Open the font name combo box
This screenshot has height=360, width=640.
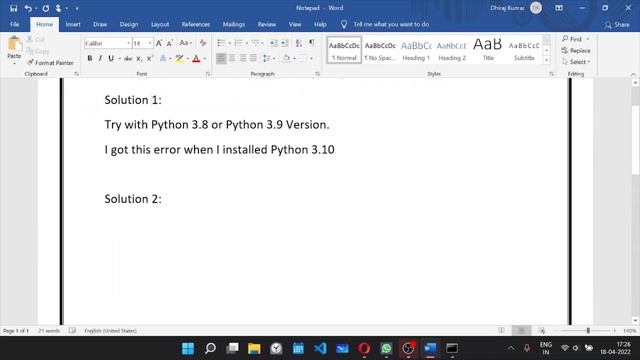[108, 43]
